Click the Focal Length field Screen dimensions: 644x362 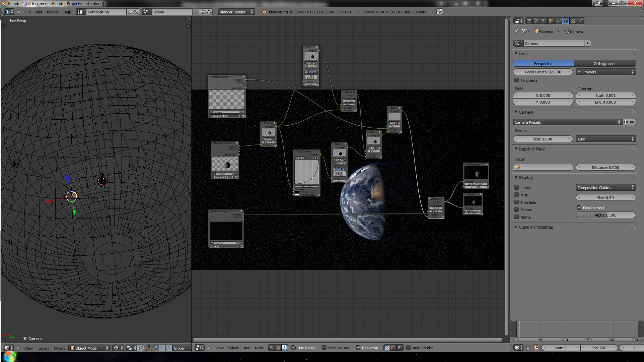coord(543,72)
